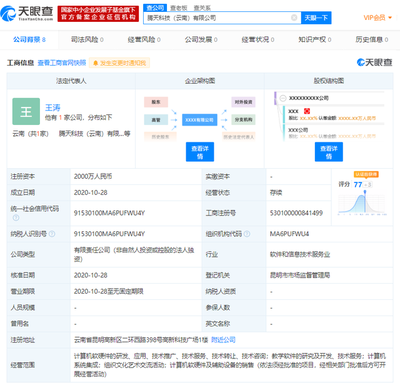Click the score distribution chart
This screenshot has height=383, width=400.
click(362, 203)
